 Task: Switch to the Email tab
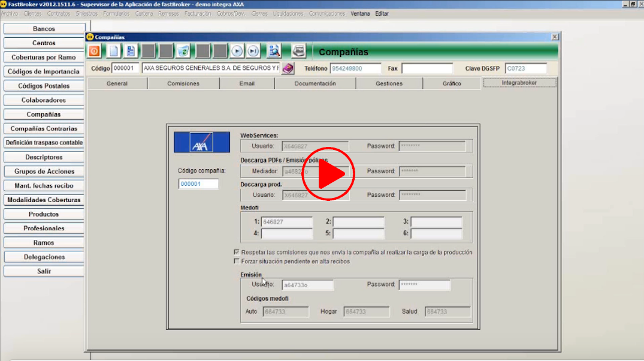pos(247,83)
